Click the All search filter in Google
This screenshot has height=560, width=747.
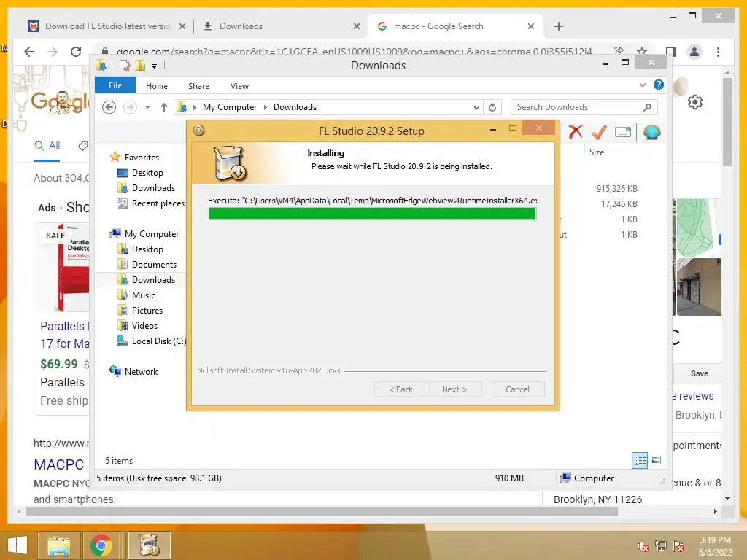pyautogui.click(x=47, y=146)
